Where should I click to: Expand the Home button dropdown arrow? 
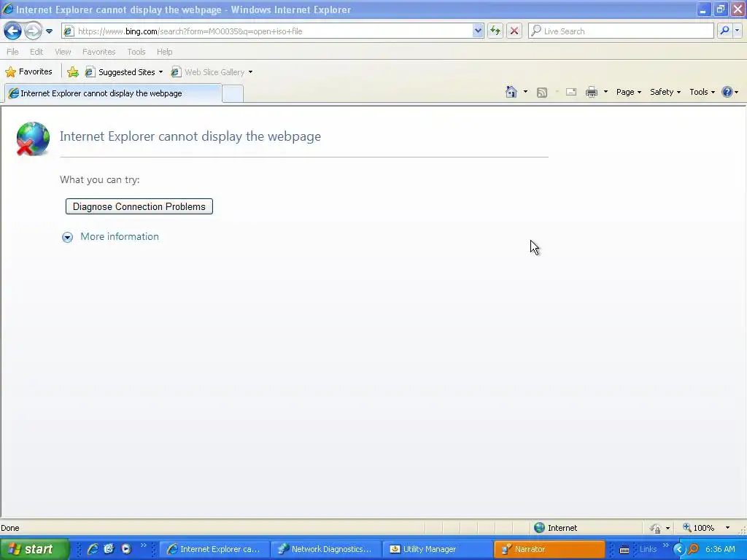(x=525, y=92)
